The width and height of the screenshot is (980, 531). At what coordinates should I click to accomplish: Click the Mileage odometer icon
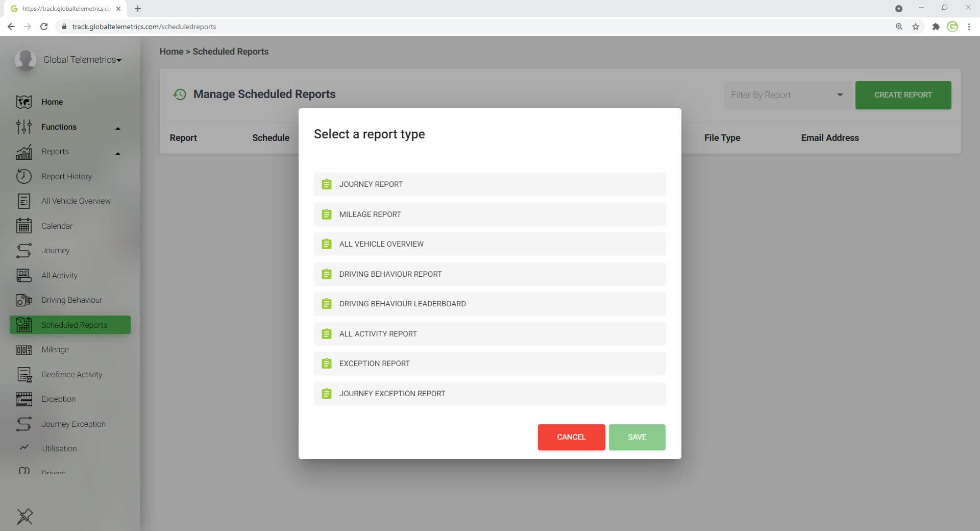coord(23,350)
